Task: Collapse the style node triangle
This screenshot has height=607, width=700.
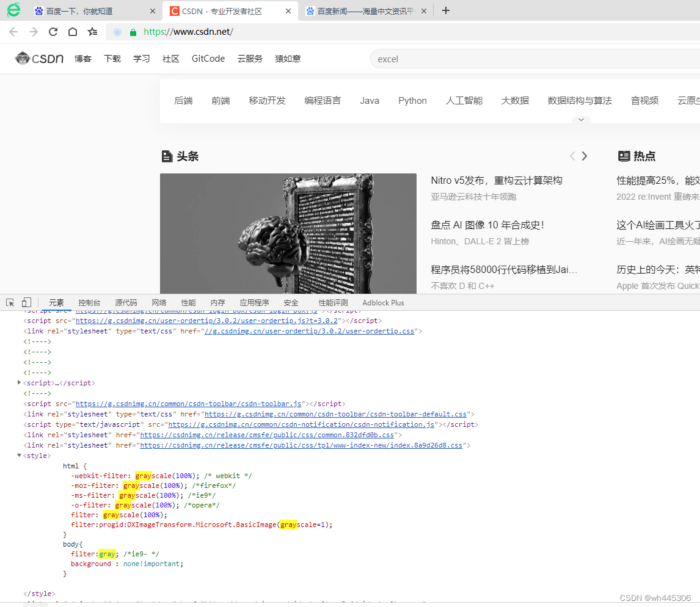Action: [x=19, y=456]
